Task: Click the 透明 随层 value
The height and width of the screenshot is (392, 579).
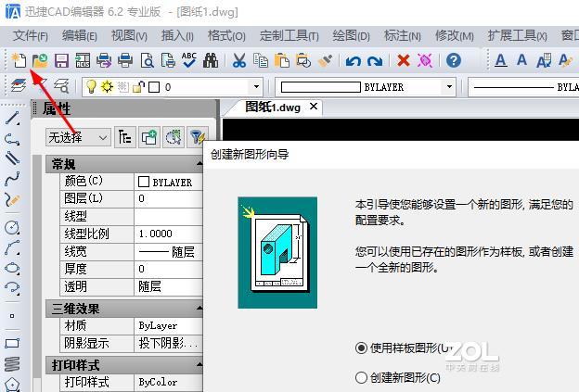Action: (168, 286)
